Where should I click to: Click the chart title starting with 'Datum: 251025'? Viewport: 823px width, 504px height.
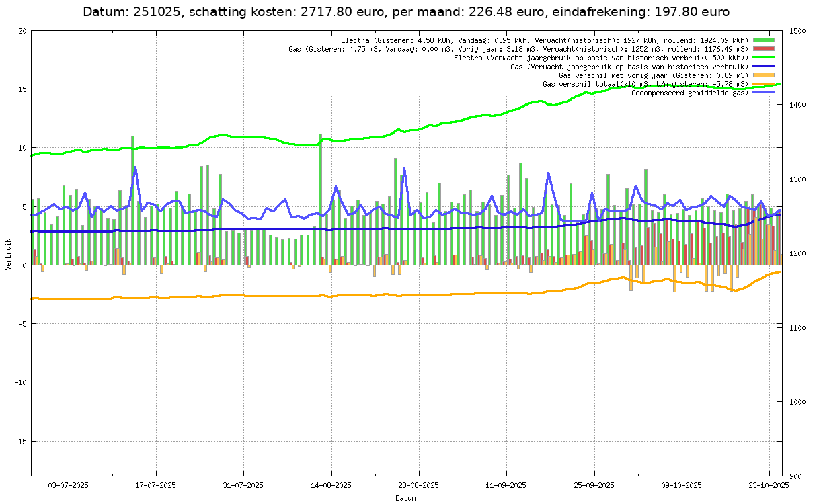(x=406, y=12)
